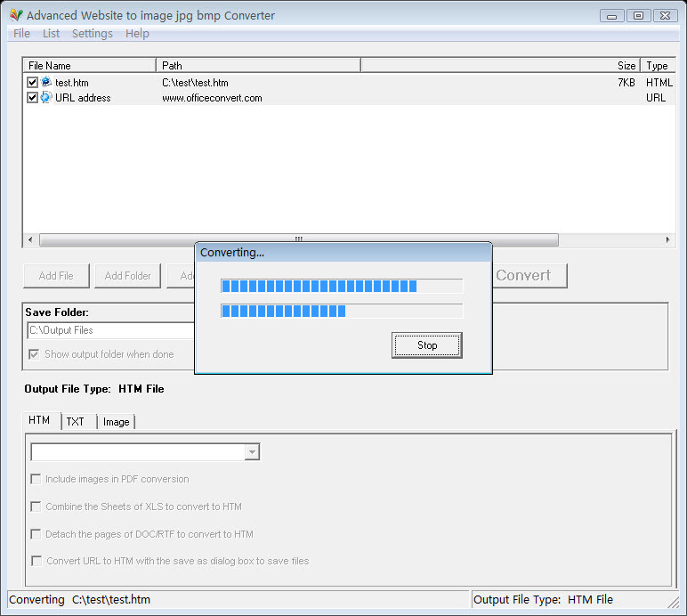Image resolution: width=687 pixels, height=616 pixels.
Task: Open the File menu
Action: tap(21, 33)
